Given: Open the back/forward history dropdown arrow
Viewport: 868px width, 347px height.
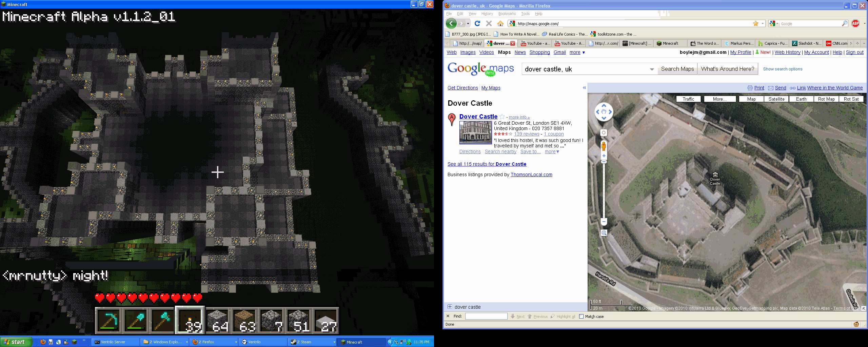Looking at the screenshot, I should coord(468,23).
